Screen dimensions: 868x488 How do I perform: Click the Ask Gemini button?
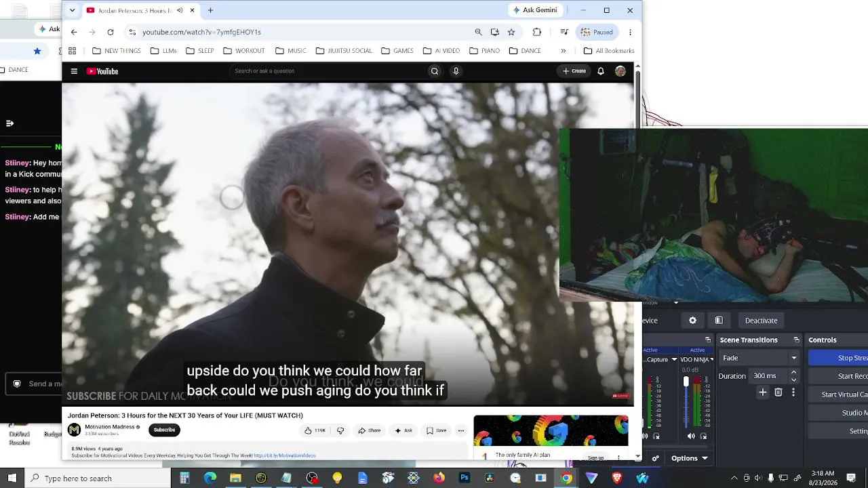coord(535,10)
